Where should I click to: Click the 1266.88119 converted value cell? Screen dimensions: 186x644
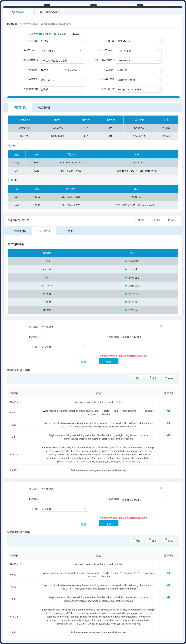click(139, 136)
